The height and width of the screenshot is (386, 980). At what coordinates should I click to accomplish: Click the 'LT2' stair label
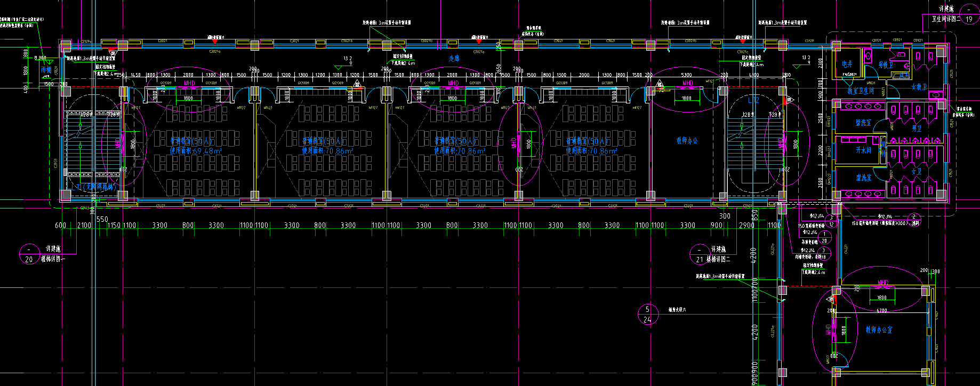753,100
